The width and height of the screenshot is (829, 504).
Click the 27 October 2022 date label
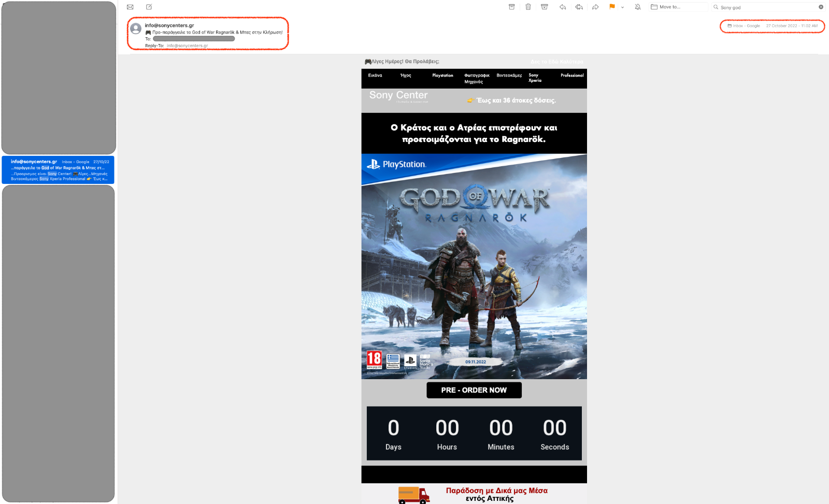pos(792,26)
